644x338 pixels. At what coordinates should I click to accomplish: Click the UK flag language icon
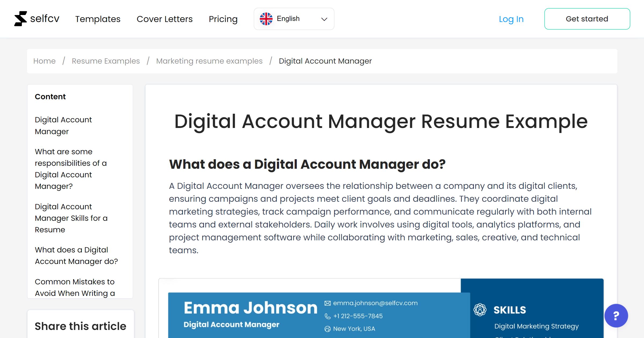point(266,19)
